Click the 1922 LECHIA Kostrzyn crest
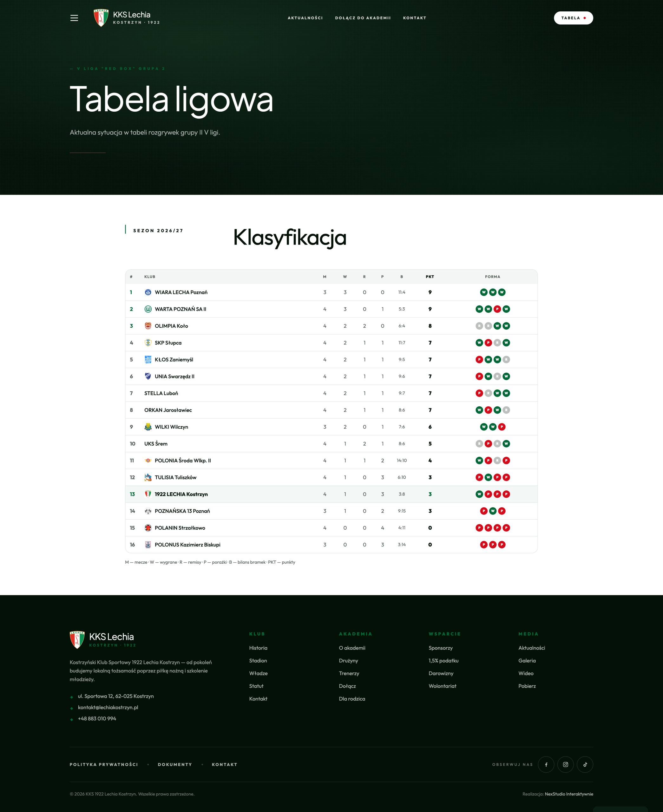The height and width of the screenshot is (812, 663). pyautogui.click(x=148, y=494)
